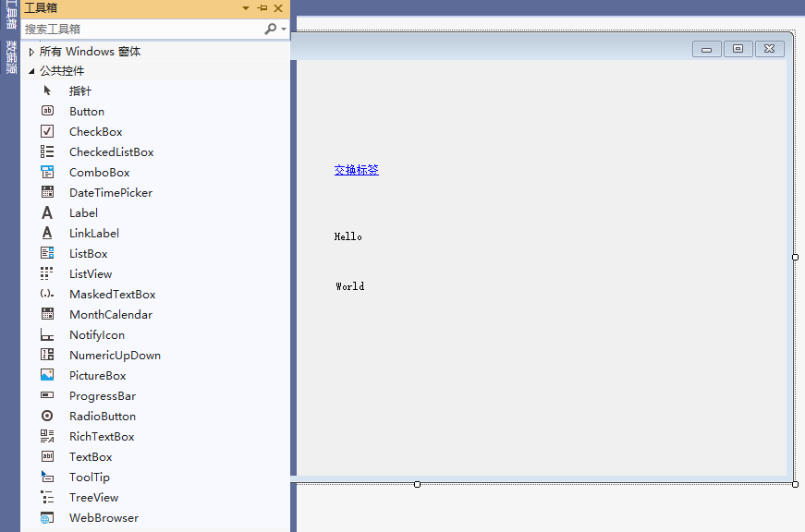Select the PictureBox text label

tap(98, 376)
